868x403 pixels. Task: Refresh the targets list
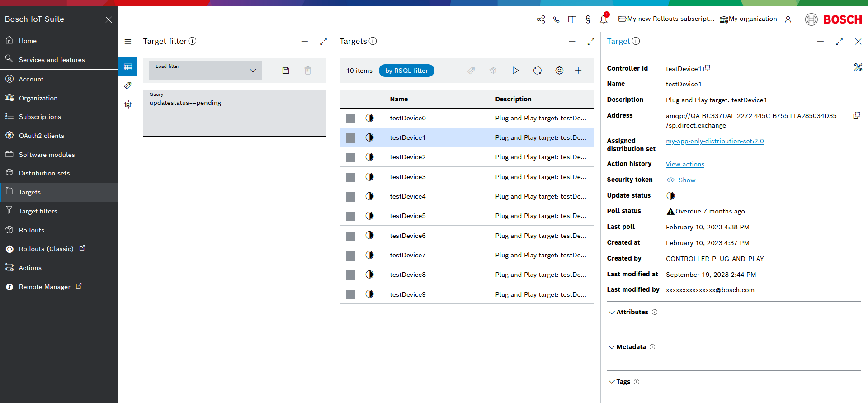click(x=537, y=71)
